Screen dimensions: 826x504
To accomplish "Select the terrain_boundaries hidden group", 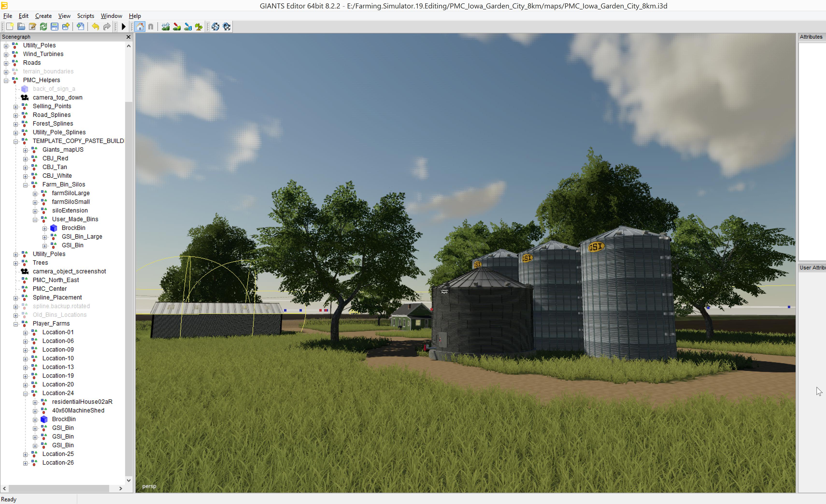I will tap(48, 71).
